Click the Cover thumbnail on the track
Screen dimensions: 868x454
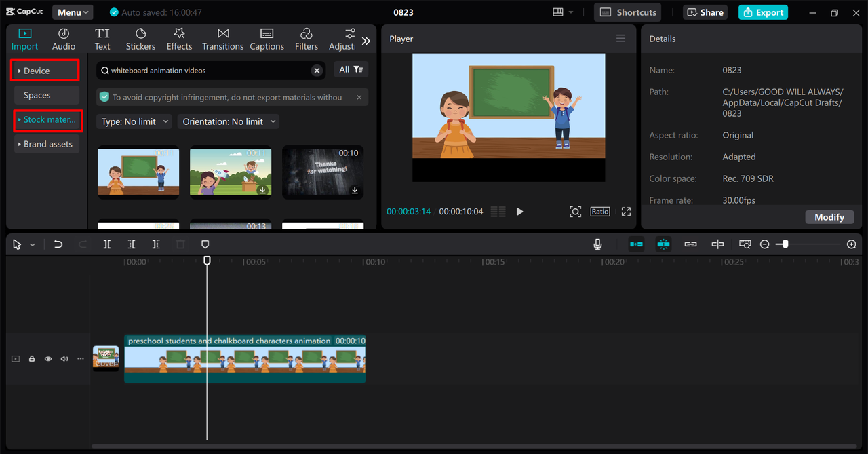click(x=106, y=358)
